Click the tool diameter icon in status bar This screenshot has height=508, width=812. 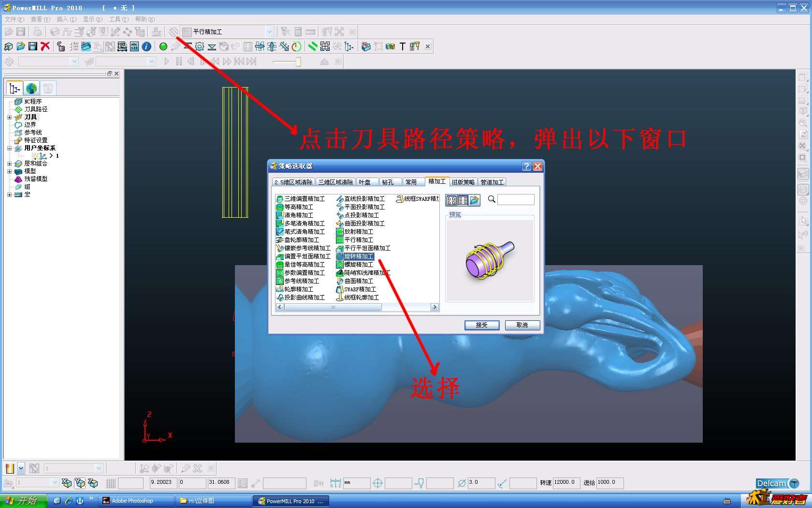(x=462, y=483)
